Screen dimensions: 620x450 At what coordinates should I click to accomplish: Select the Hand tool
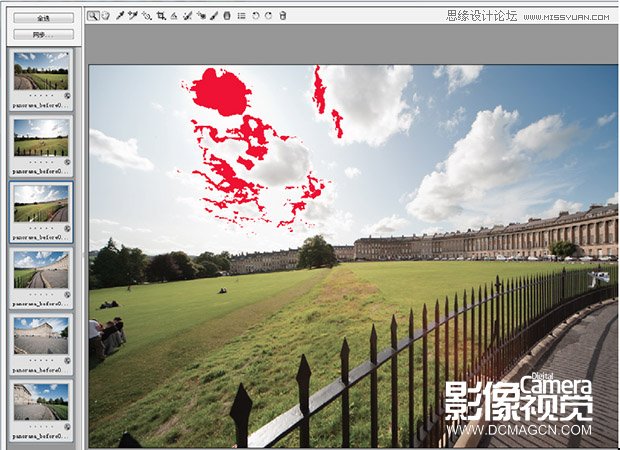(106, 16)
